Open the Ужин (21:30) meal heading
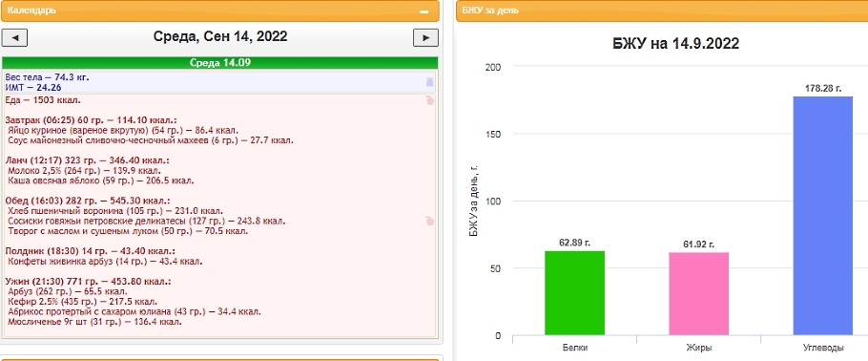This screenshot has width=868, height=361. click(88, 282)
